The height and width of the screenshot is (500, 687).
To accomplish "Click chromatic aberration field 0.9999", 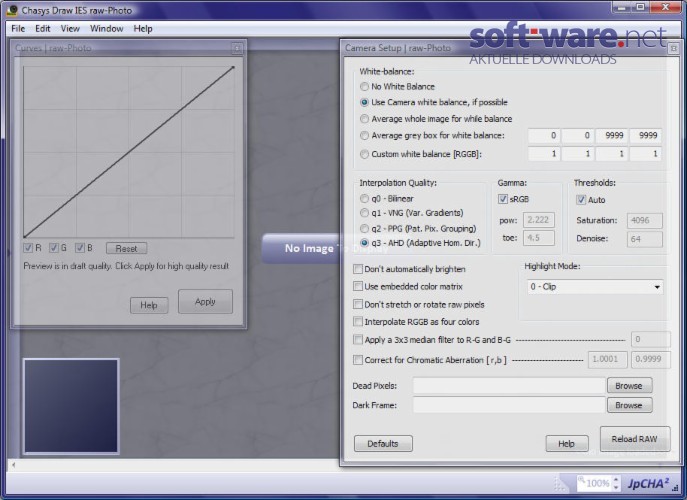I will click(x=650, y=359).
